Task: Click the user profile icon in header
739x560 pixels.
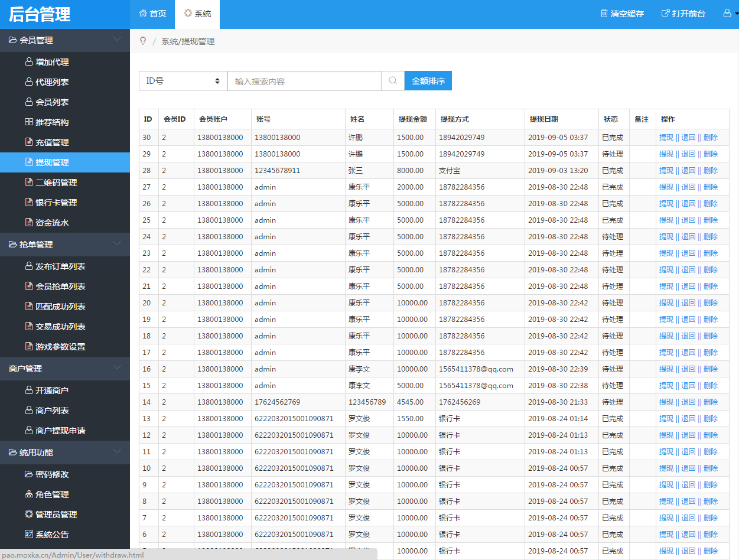Action: pos(728,13)
